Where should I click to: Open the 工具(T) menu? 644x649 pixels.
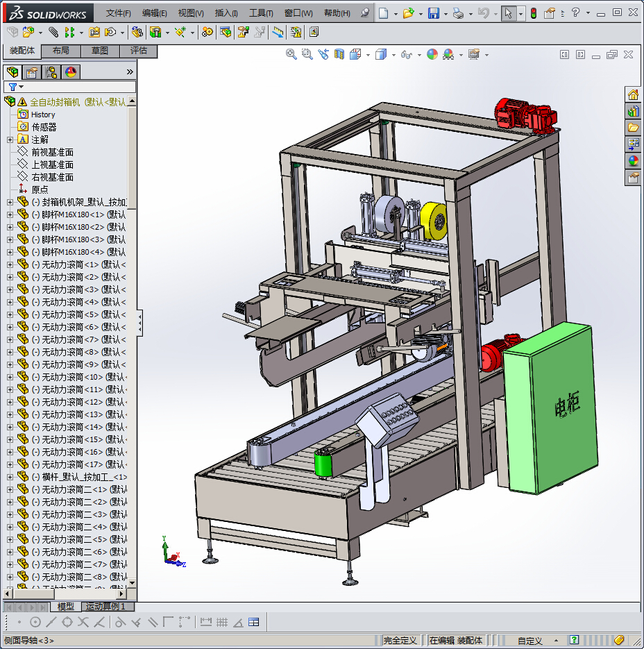pyautogui.click(x=261, y=13)
